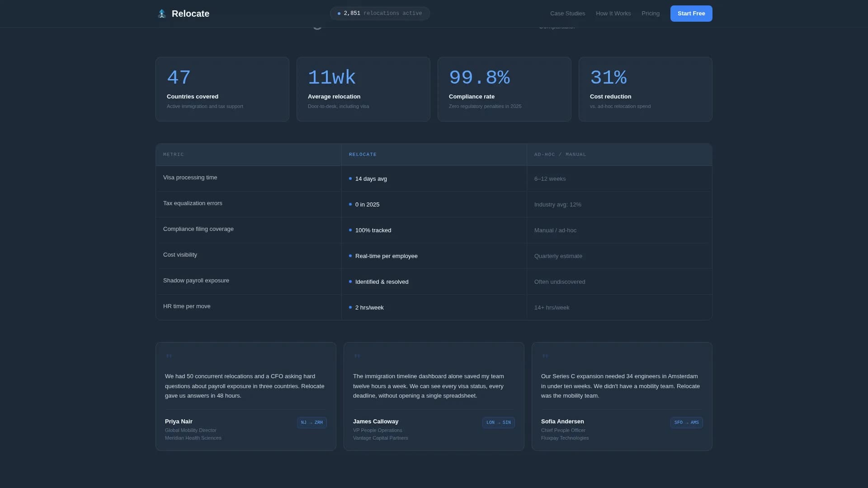
Task: Select the Shadow payroll exposure row label
Action: [196, 281]
